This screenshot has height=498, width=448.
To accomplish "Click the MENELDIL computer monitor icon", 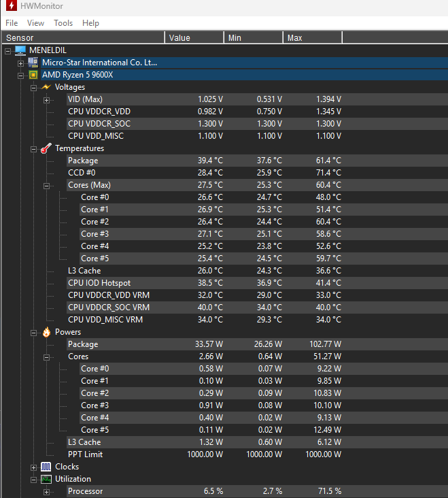I will click(20, 50).
